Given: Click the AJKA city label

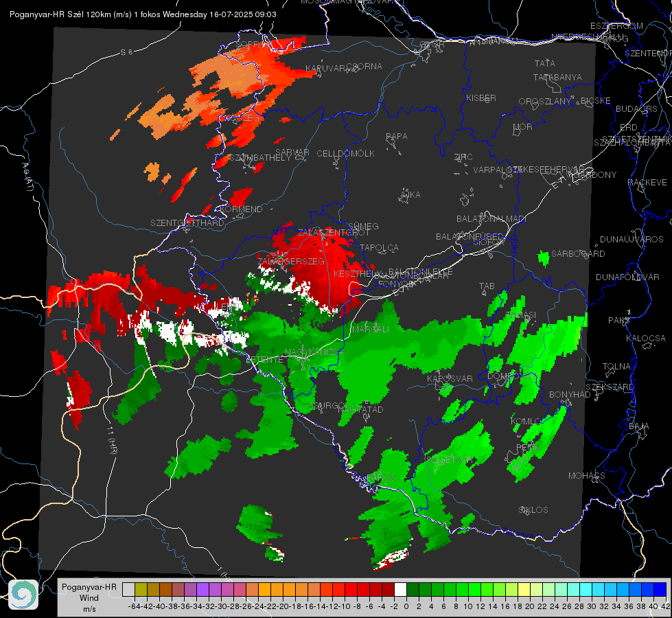Looking at the screenshot, I should (410, 195).
